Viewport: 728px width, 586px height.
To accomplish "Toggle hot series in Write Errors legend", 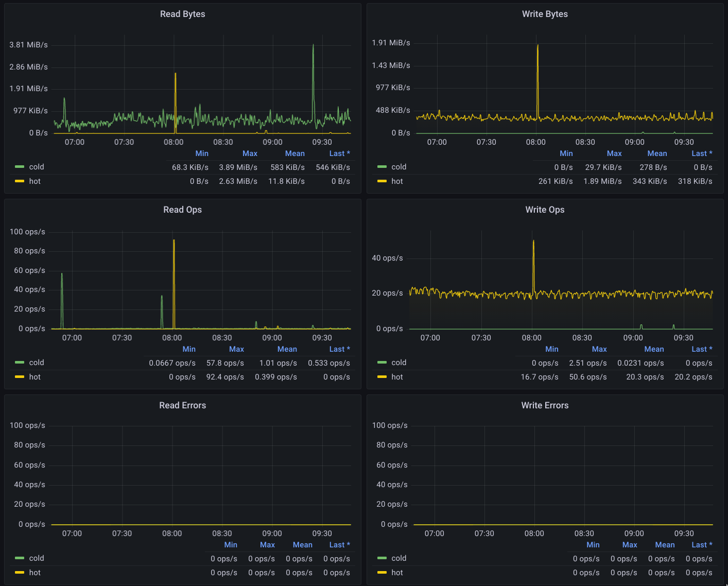I will coord(397,573).
